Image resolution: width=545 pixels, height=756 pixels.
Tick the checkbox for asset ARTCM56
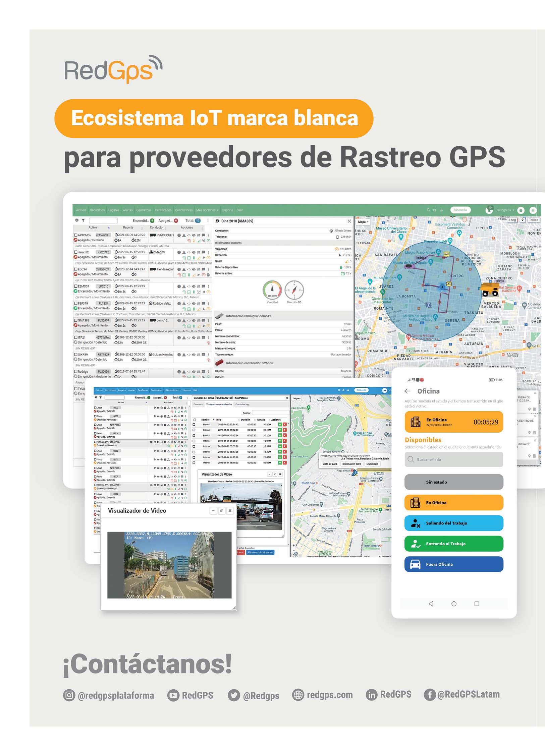(x=76, y=235)
